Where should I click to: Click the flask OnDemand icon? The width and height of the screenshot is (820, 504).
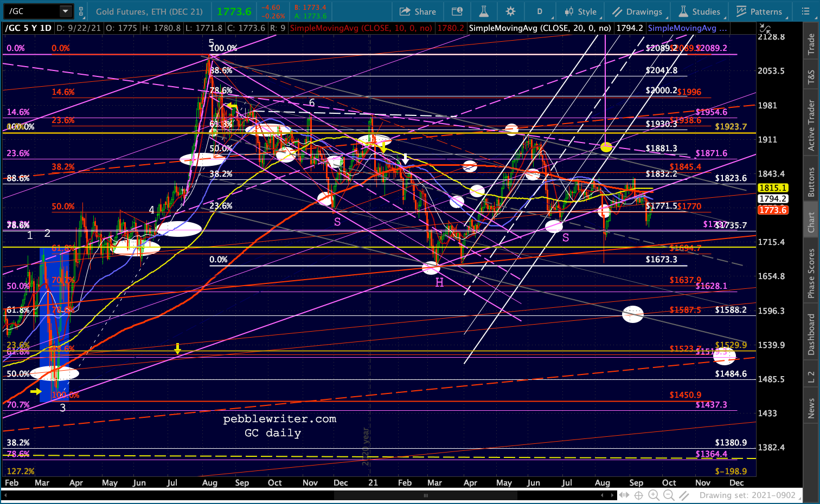click(484, 11)
